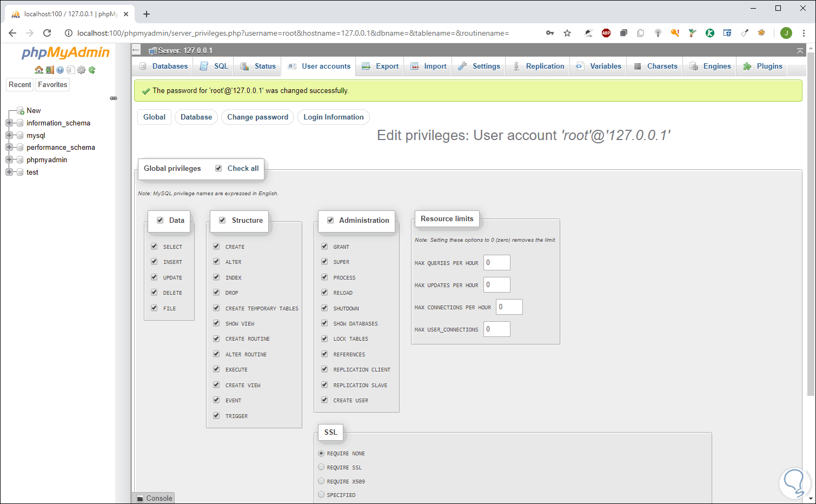Click the Database privileges sub-tab
816x504 pixels.
tap(196, 117)
